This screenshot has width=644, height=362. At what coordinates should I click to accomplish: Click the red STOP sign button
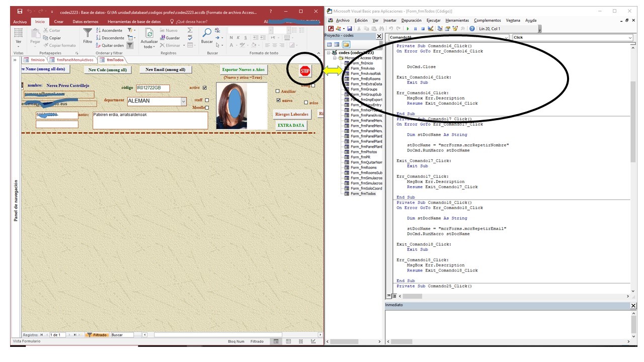tap(305, 71)
